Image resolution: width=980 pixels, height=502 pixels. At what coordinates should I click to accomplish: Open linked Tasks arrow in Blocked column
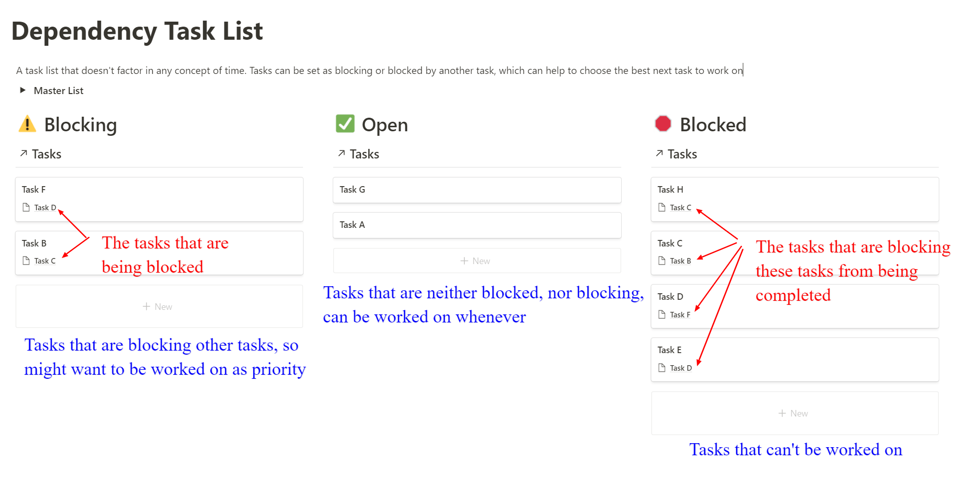pos(659,153)
